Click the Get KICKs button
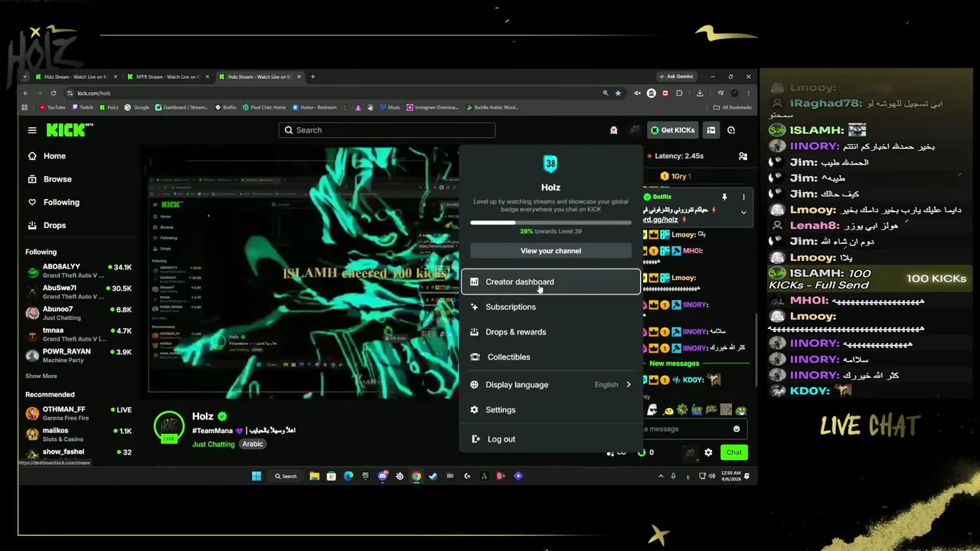Image resolution: width=980 pixels, height=551 pixels. 672,130
